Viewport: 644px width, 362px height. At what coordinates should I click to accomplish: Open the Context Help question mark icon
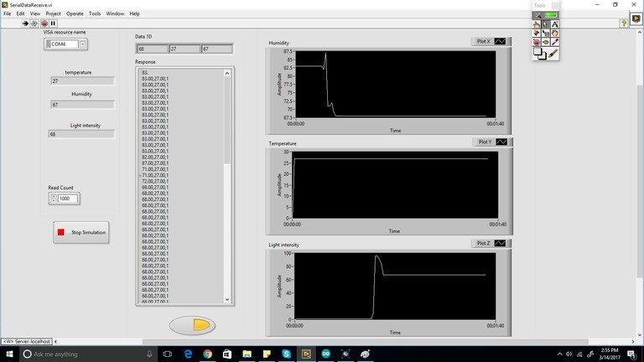pyautogui.click(x=624, y=23)
